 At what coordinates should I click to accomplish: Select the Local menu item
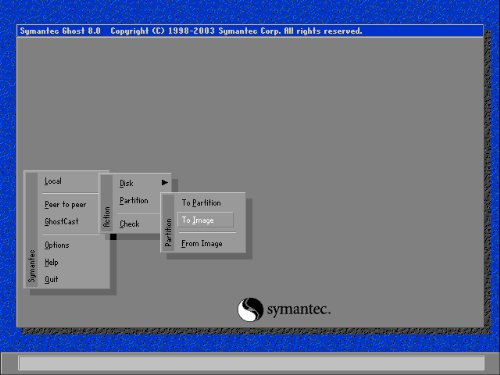(x=53, y=181)
